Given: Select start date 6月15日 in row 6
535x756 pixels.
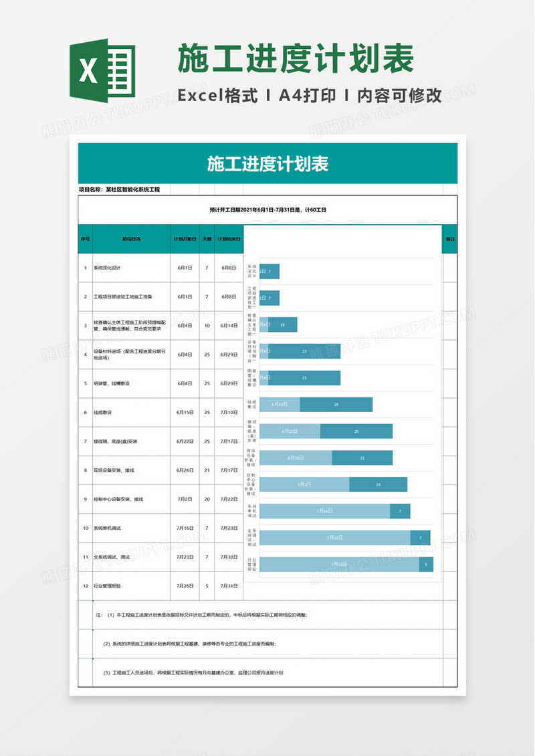Looking at the screenshot, I should tap(185, 413).
